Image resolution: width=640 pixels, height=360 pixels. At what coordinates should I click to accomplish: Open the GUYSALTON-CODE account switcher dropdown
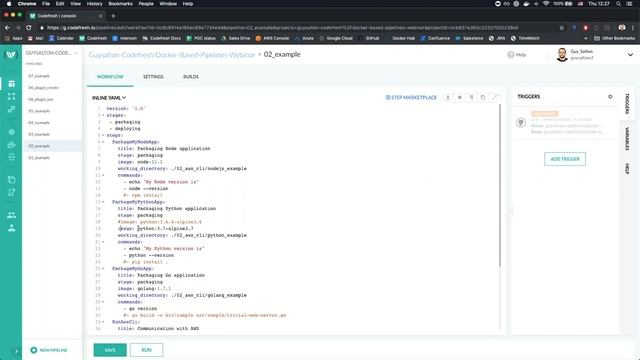(52, 53)
